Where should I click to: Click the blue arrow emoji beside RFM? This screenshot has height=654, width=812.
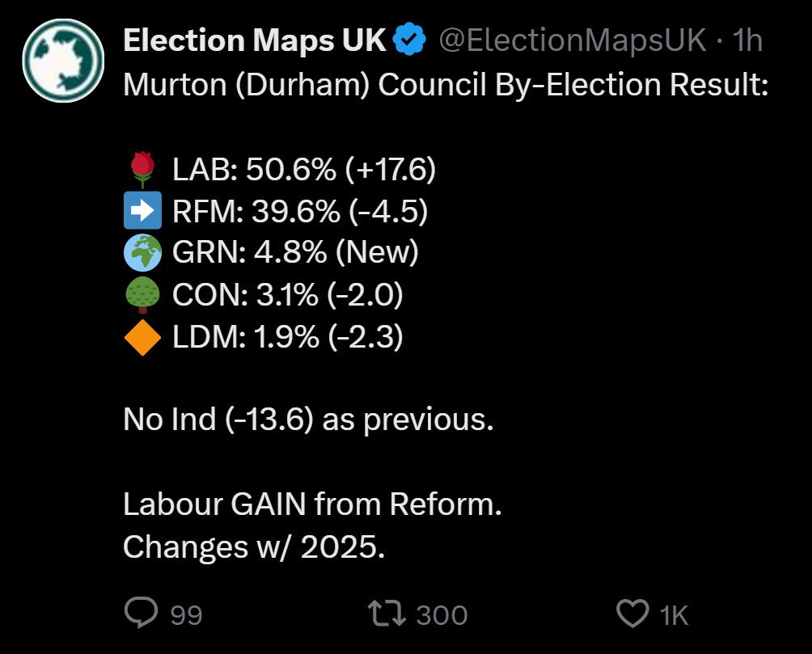(x=142, y=211)
